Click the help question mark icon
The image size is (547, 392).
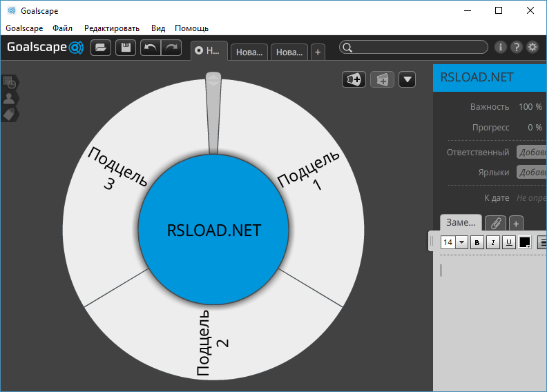coord(517,48)
